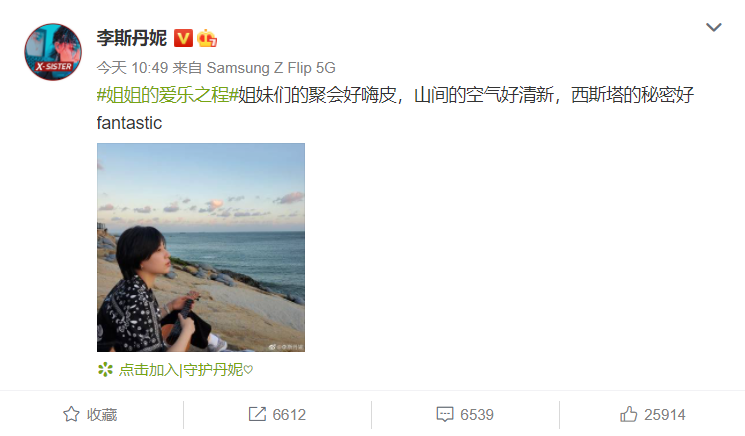Click the crown membership badge icon
This screenshot has height=436, width=745.
207,38
